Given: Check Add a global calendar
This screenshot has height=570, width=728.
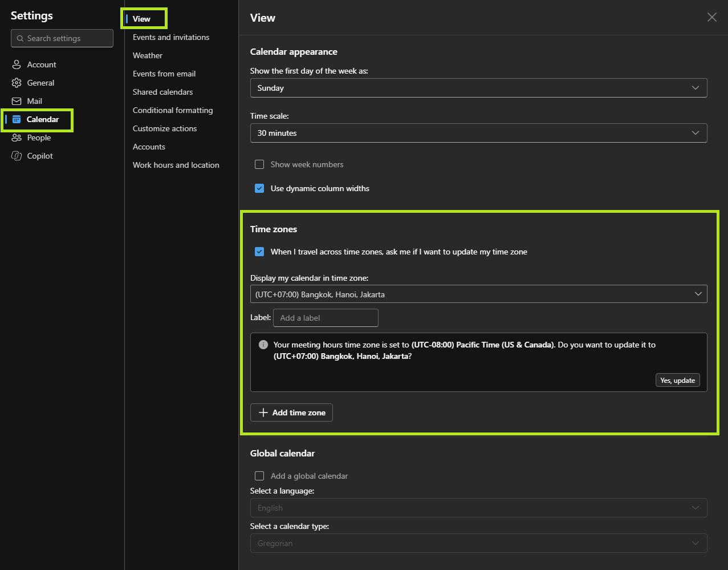Looking at the screenshot, I should click(259, 476).
